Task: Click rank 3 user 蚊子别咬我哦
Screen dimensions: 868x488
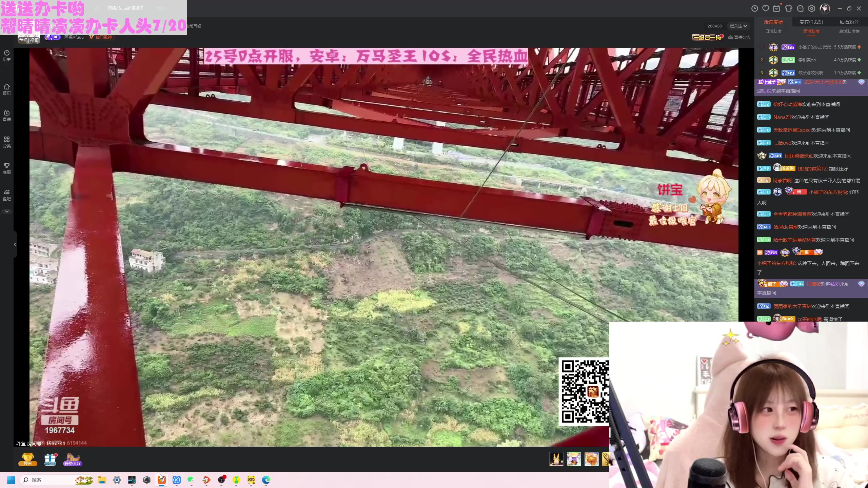Action: click(810, 73)
